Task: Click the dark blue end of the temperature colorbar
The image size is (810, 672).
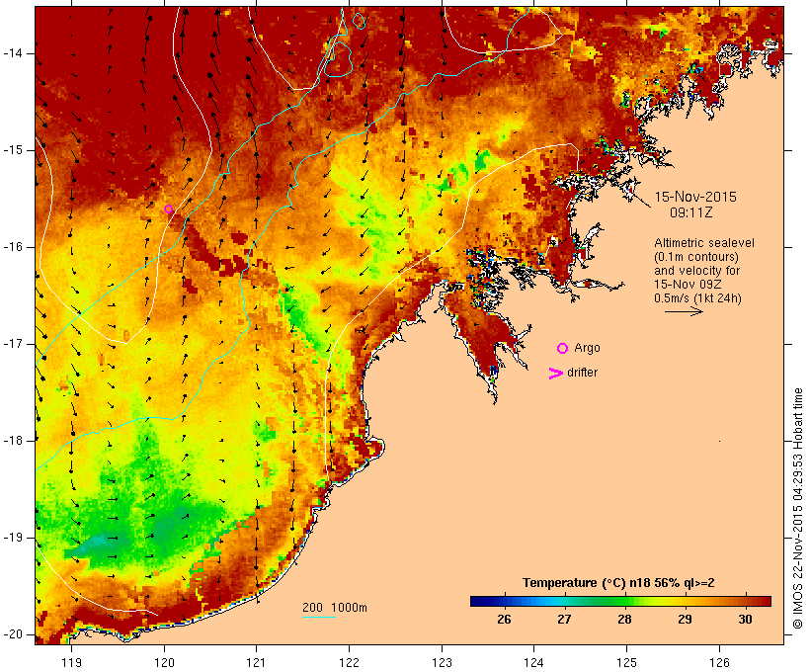Action: pos(478,601)
